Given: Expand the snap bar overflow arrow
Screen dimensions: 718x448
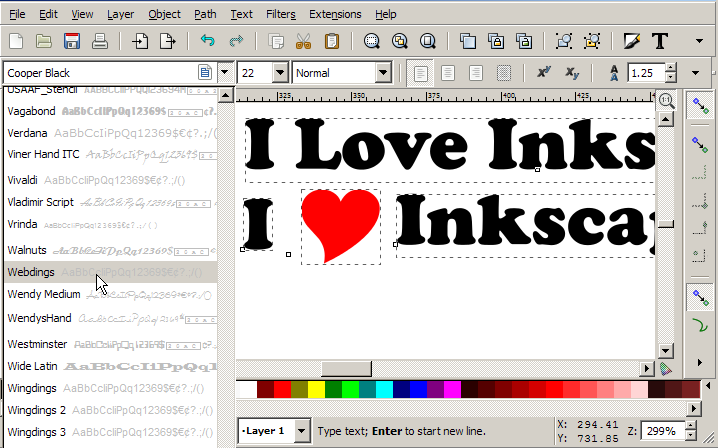Looking at the screenshot, I should pyautogui.click(x=700, y=362).
